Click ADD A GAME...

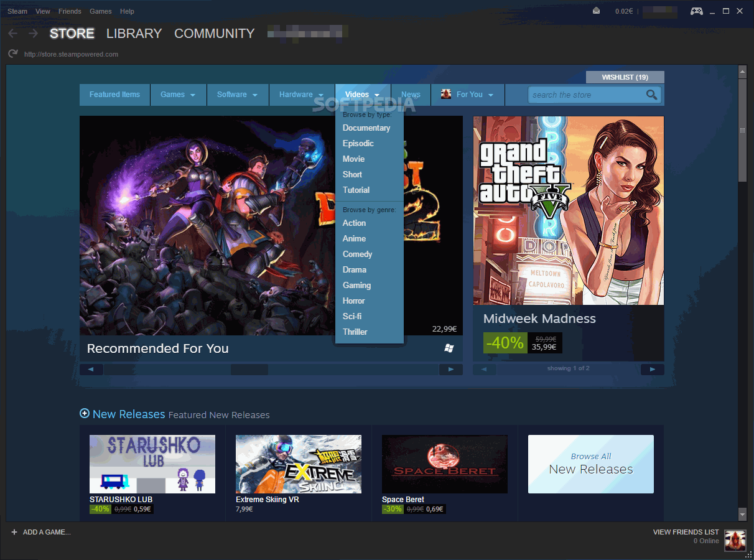pyautogui.click(x=47, y=532)
